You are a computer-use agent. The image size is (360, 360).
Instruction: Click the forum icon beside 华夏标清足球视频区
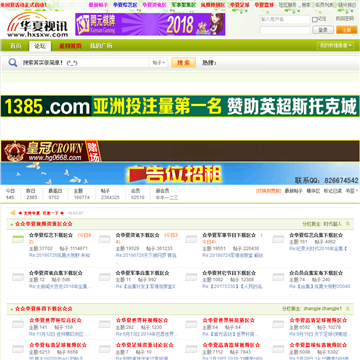[x=18, y=349]
